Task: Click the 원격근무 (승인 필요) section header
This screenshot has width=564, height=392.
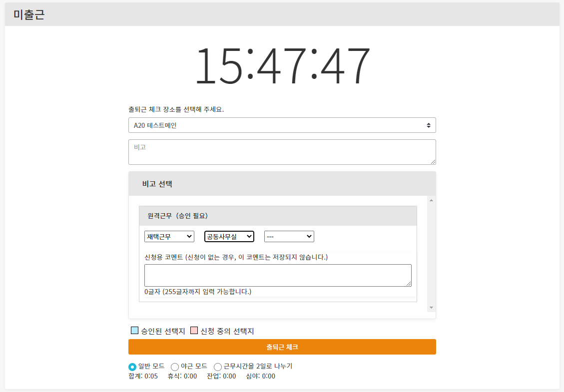Action: (x=278, y=216)
